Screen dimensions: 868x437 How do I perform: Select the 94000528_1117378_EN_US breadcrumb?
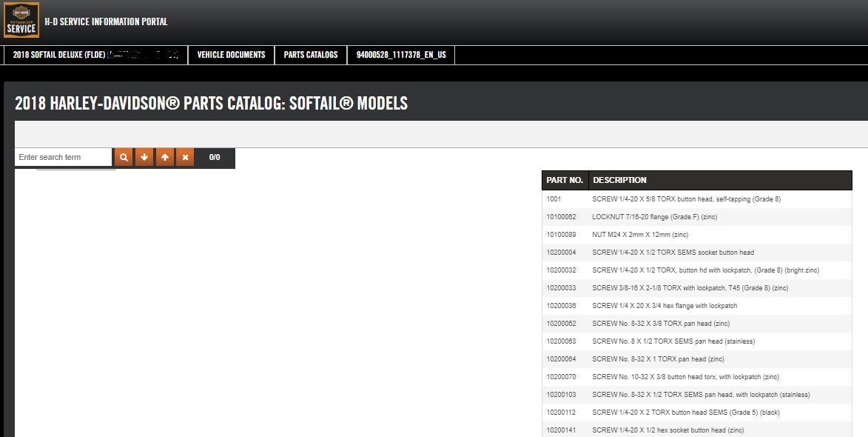401,55
